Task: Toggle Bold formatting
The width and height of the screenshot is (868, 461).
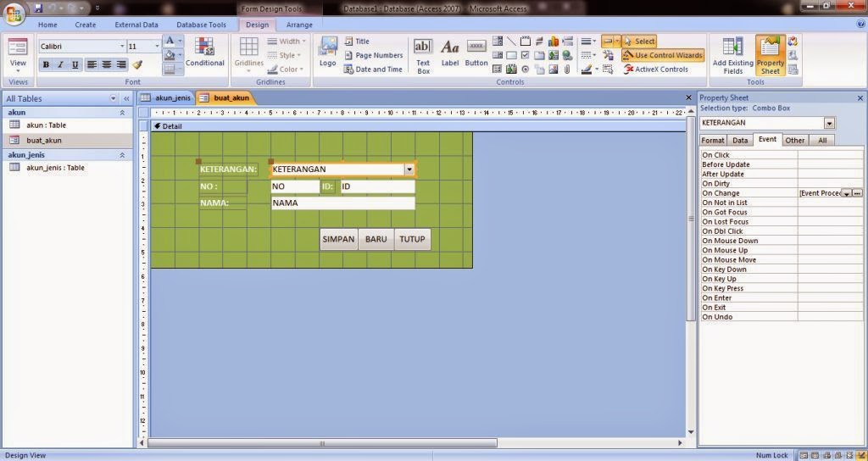Action: point(46,64)
